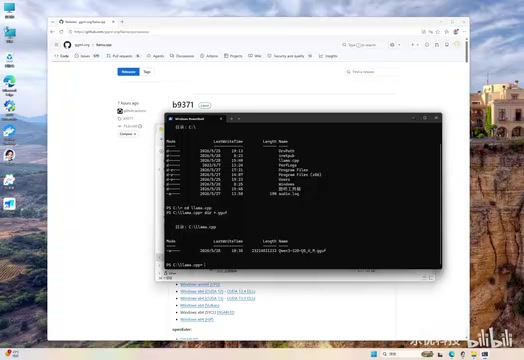The height and width of the screenshot is (360, 524).
Task: Refresh the GitHub page in Edge
Action: [x=61, y=32]
